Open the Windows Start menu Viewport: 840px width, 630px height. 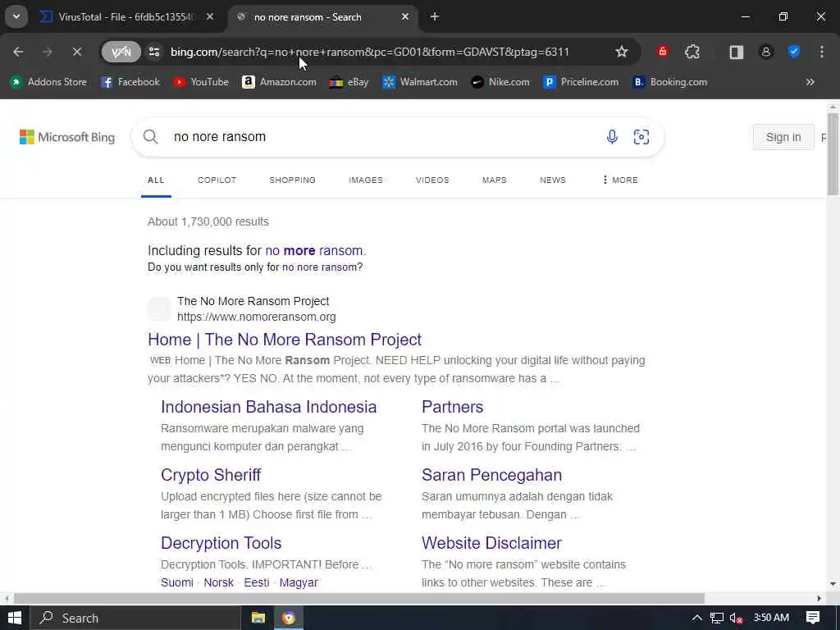(15, 619)
